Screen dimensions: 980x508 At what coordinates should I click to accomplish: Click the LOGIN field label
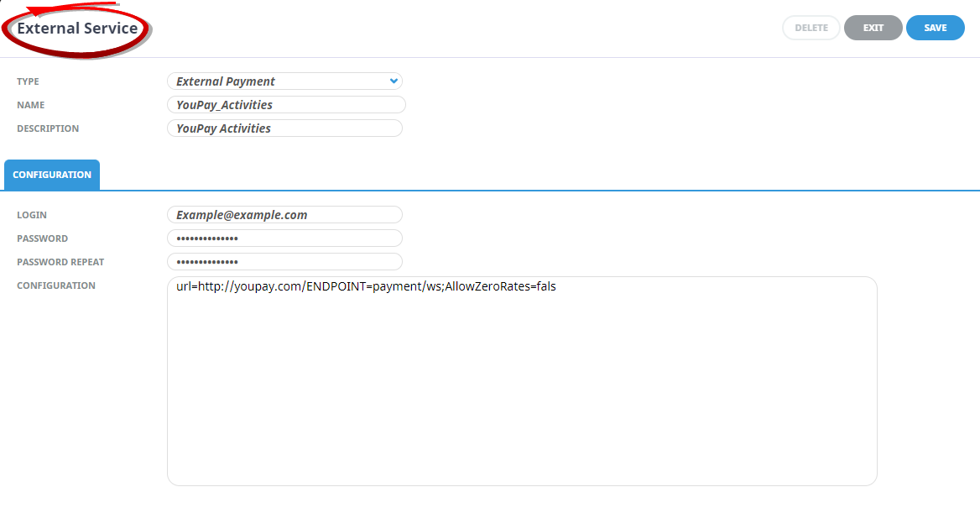point(32,215)
